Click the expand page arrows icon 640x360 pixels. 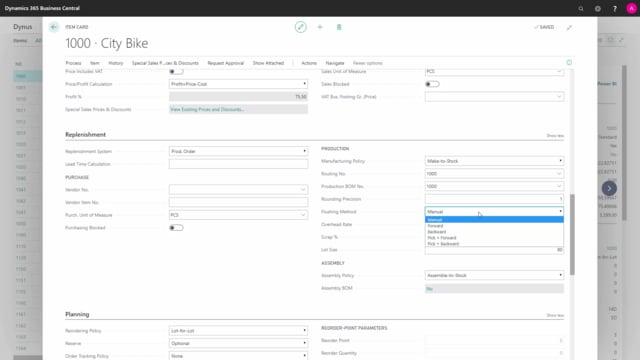pos(569,27)
